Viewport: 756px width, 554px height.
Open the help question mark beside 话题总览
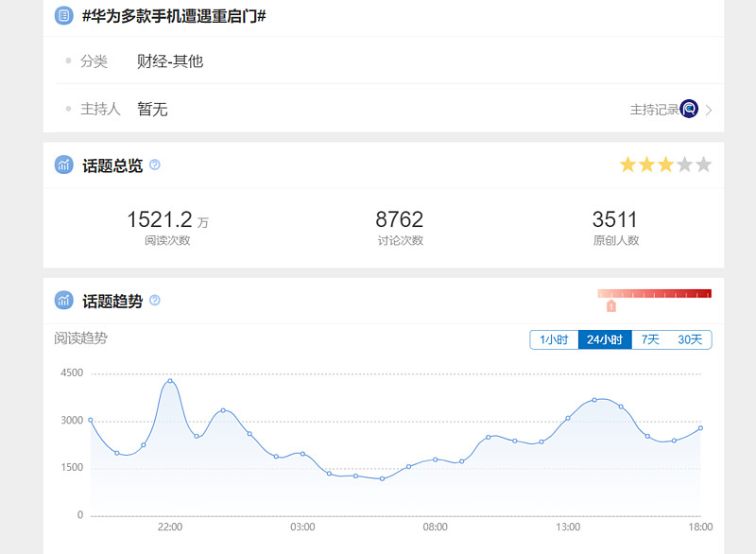[x=155, y=164]
